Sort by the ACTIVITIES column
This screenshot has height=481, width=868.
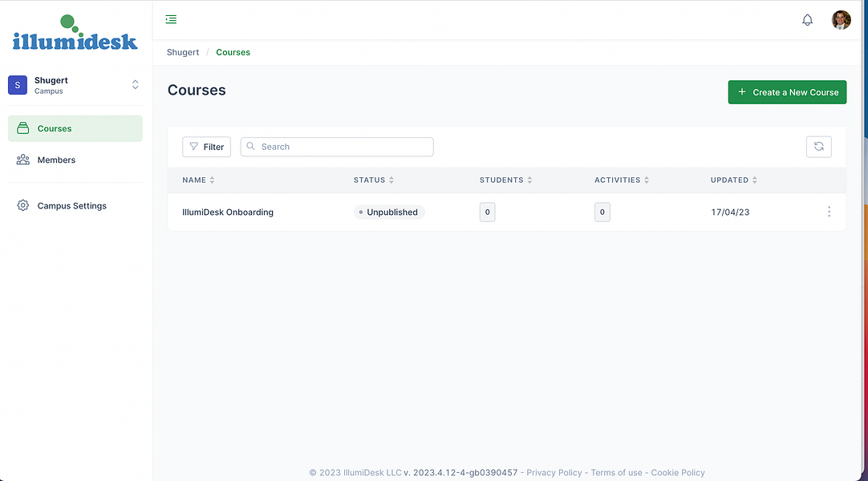coord(622,180)
